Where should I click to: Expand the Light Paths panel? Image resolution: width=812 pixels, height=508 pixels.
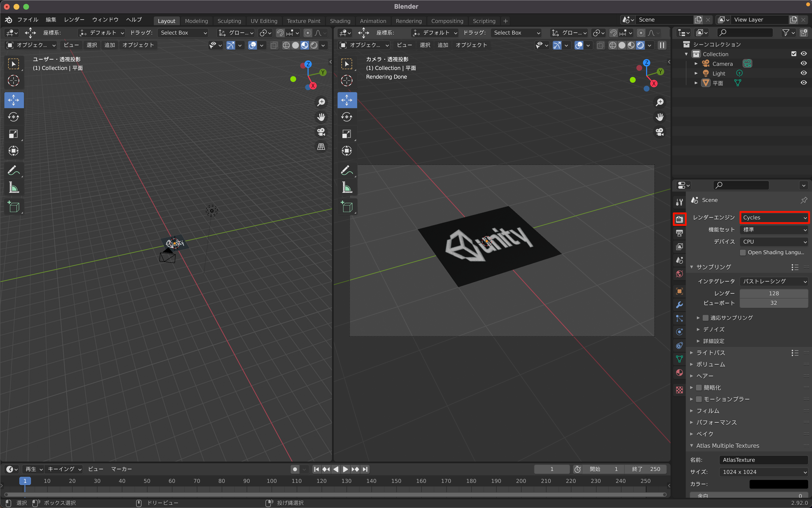(x=711, y=352)
